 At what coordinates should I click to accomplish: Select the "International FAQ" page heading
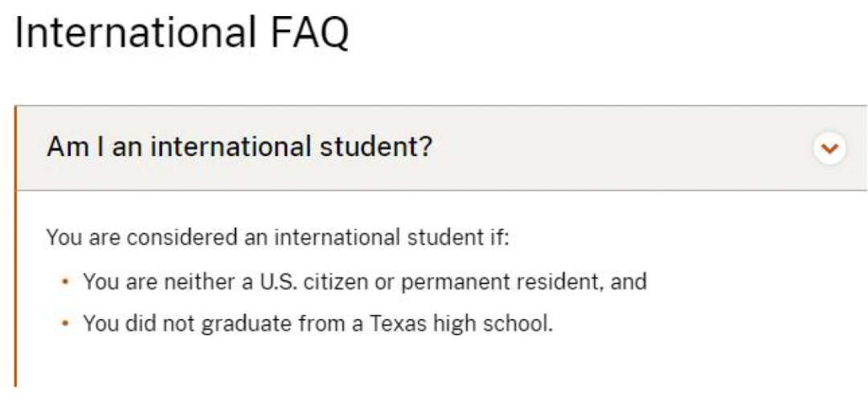(x=182, y=33)
